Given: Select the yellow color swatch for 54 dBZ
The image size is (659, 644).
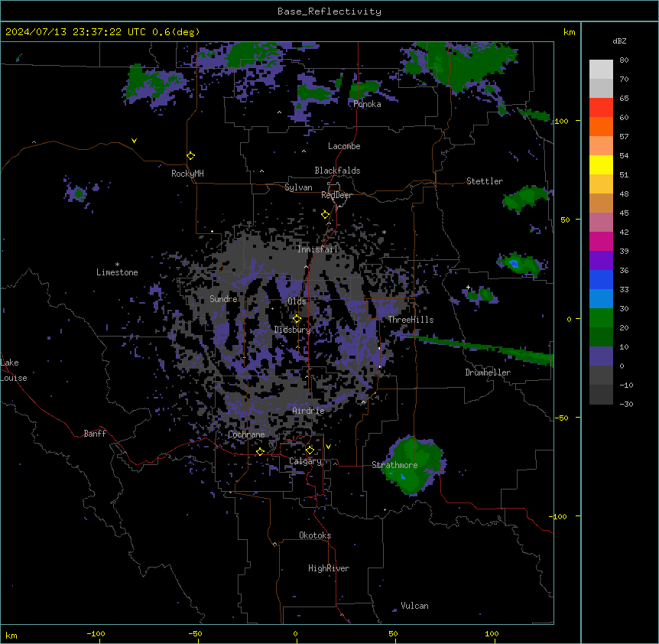Looking at the screenshot, I should [x=601, y=164].
